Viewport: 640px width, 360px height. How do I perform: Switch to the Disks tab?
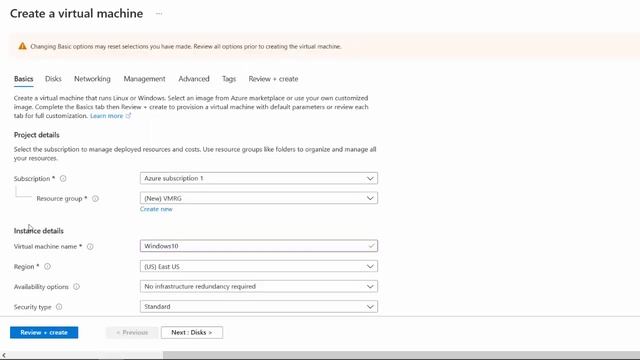[x=53, y=79]
